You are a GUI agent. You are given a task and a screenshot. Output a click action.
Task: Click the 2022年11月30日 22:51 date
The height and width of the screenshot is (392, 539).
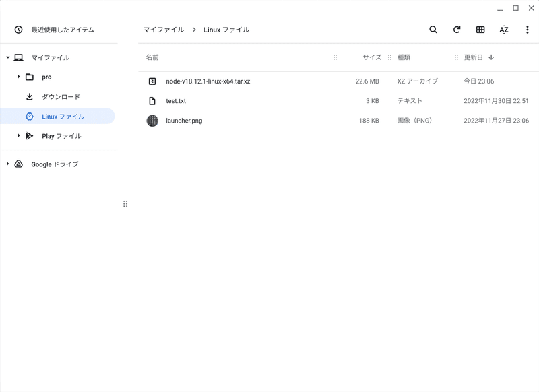pos(496,101)
